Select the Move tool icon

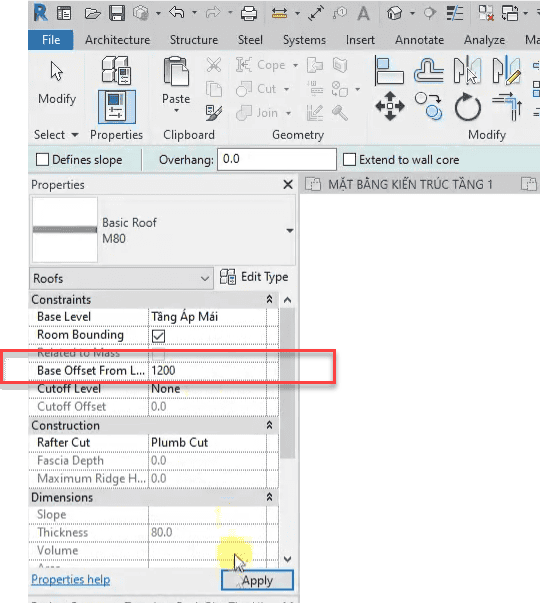point(390,106)
